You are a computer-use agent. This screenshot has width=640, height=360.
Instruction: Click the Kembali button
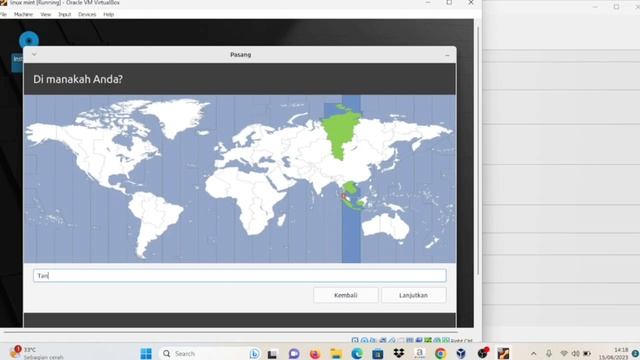(x=346, y=295)
